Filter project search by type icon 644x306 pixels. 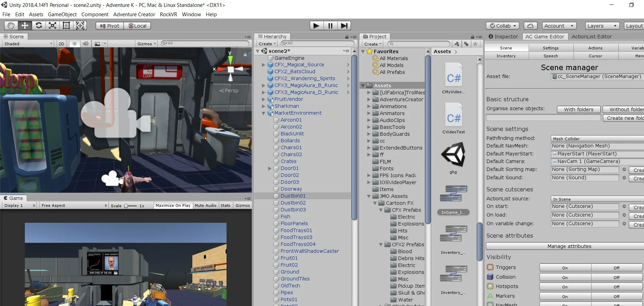tap(457, 44)
